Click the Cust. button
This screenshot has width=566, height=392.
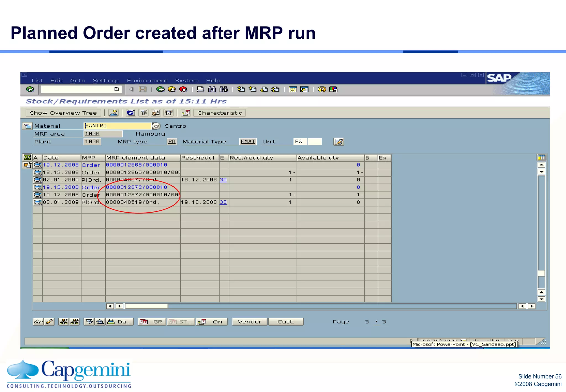(286, 322)
